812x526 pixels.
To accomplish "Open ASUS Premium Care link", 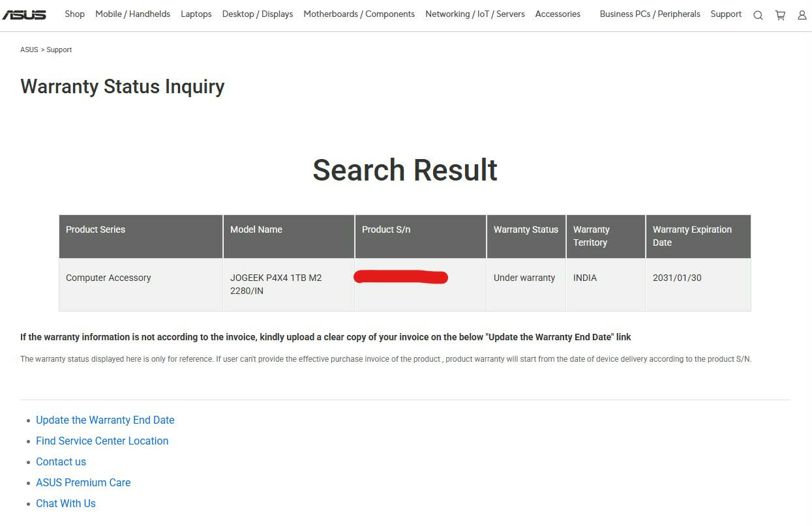I will pyautogui.click(x=83, y=483).
